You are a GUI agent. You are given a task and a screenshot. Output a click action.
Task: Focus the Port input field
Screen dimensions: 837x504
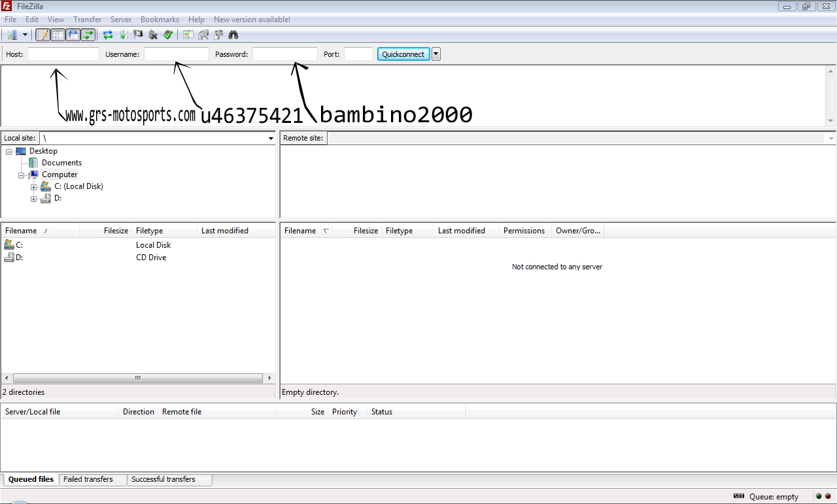coord(358,54)
